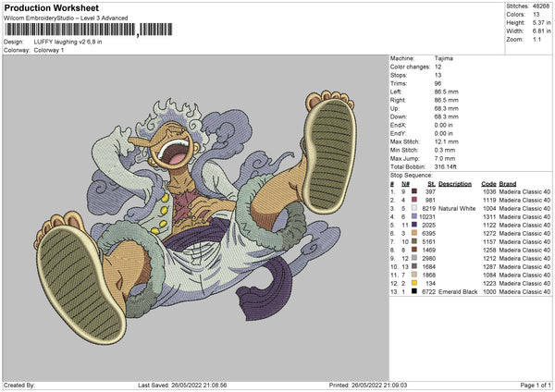
Task: Click the Printed timestamp 26/05/2022 21:09:03
Action: pos(379,385)
